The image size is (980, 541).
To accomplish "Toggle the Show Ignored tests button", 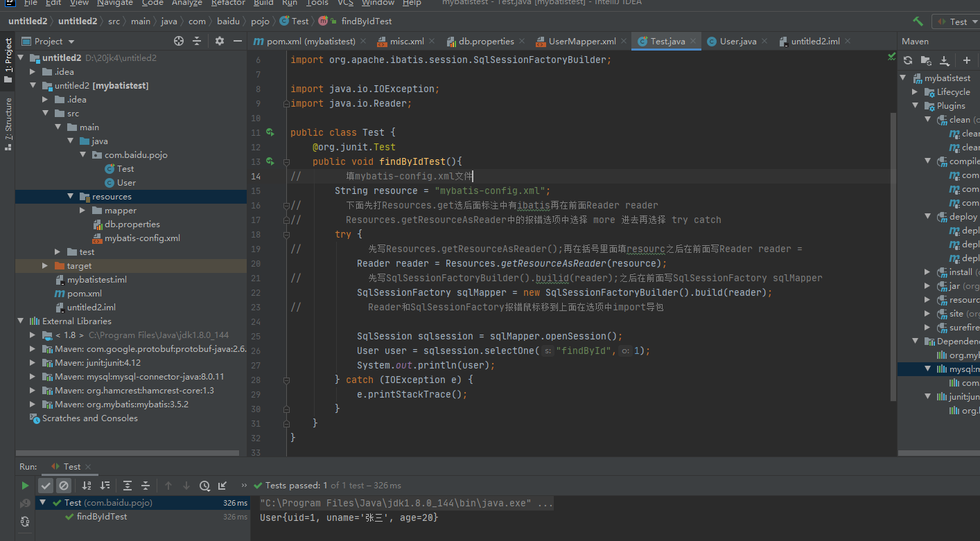I will tap(64, 486).
